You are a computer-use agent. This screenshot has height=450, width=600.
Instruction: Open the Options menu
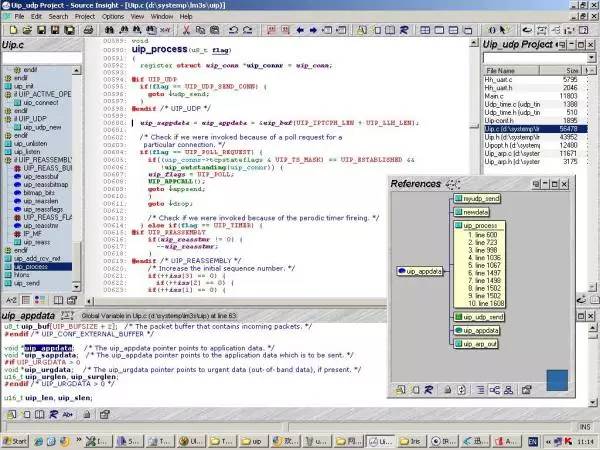[112, 16]
